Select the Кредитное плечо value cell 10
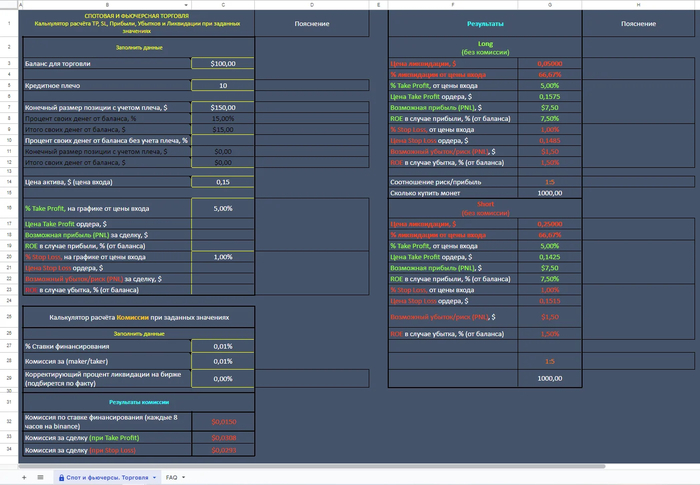 (x=223, y=86)
